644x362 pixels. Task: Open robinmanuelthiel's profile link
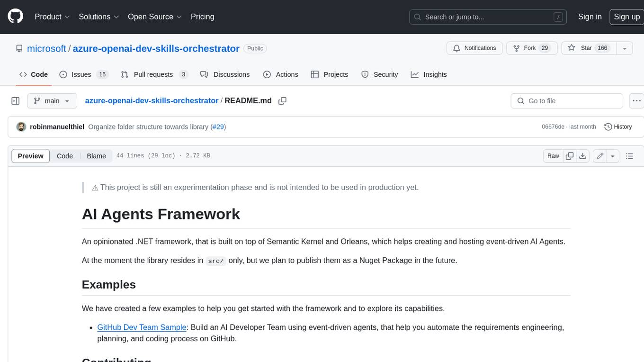pyautogui.click(x=57, y=127)
